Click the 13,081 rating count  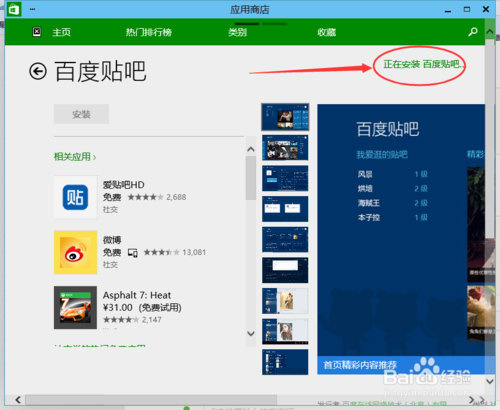pyautogui.click(x=194, y=252)
